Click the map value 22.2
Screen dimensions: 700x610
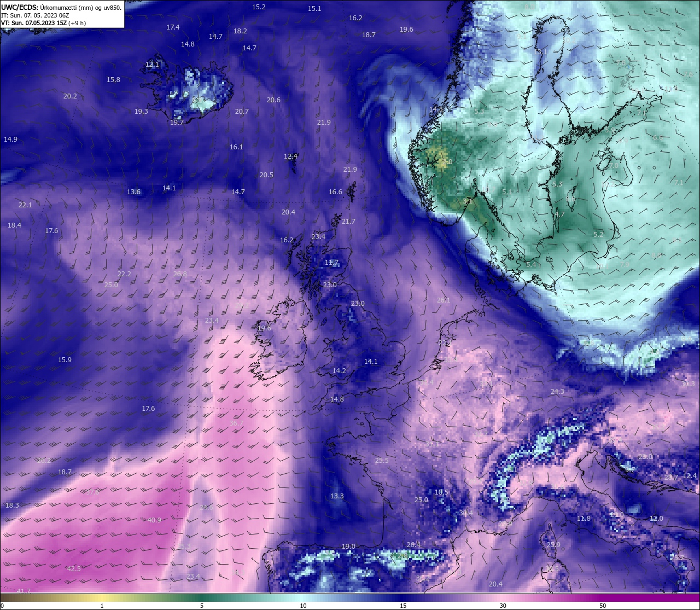pyautogui.click(x=124, y=274)
